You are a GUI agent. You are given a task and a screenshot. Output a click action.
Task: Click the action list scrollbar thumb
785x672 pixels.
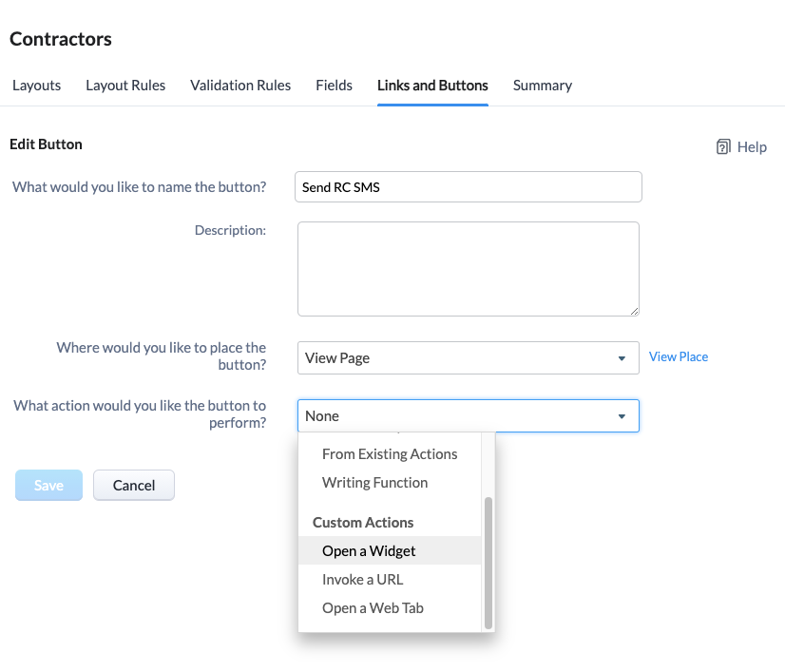[x=488, y=563]
